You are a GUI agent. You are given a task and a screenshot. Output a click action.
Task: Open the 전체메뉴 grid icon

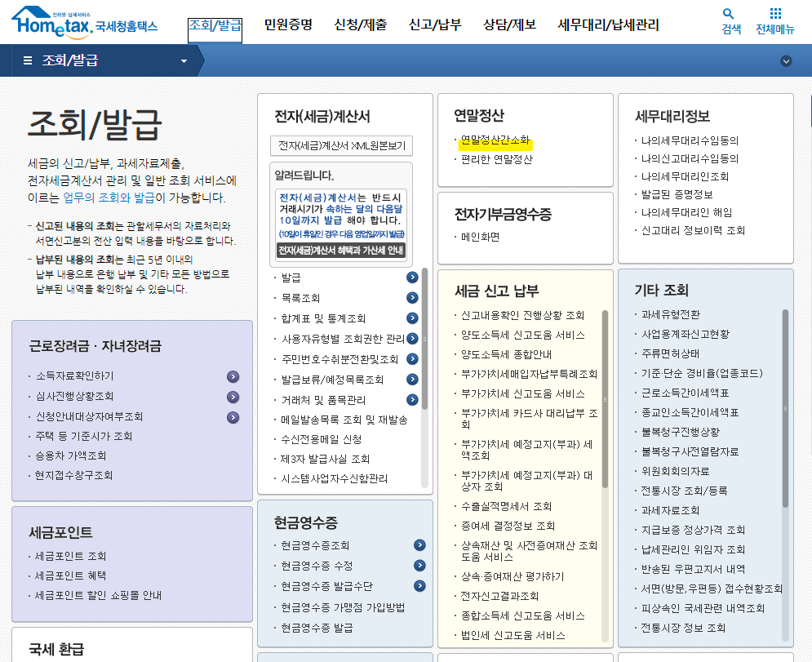(x=774, y=14)
